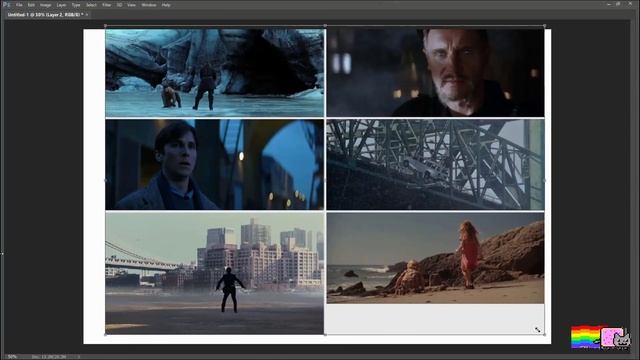Close the Untitled-1 document tab

click(x=87, y=14)
